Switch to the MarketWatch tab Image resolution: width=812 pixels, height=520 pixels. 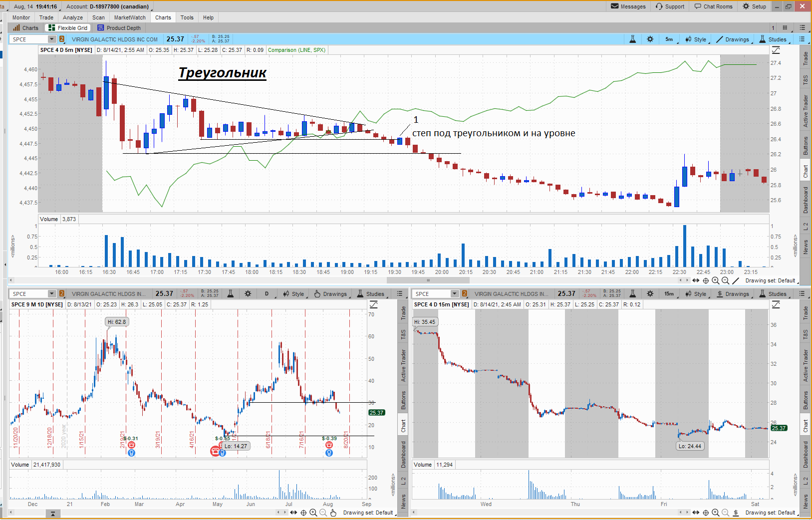[130, 17]
